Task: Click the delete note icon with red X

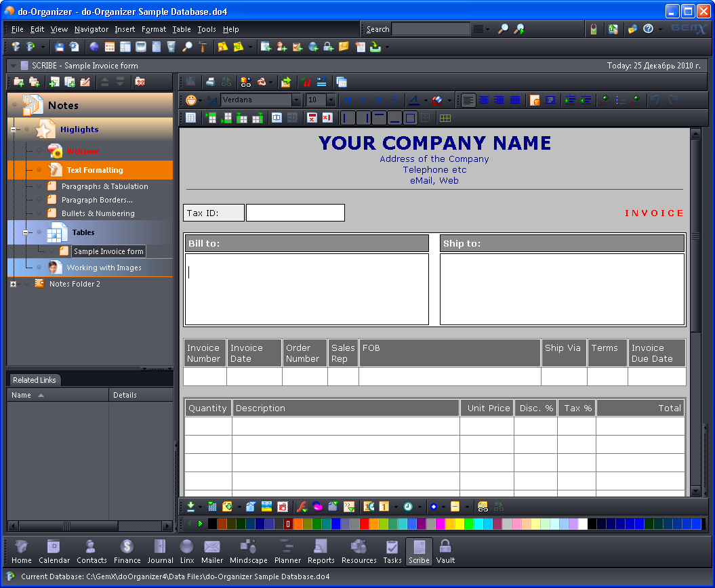Action: point(140,82)
